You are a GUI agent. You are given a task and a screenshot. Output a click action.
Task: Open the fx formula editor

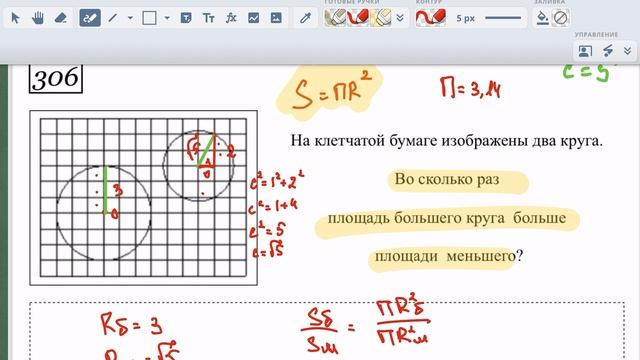click(x=231, y=18)
